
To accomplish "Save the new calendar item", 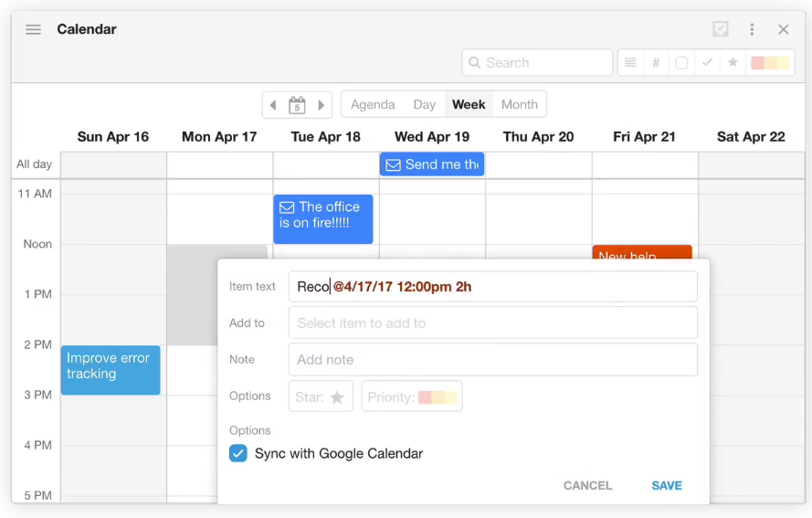I will pyautogui.click(x=666, y=485).
